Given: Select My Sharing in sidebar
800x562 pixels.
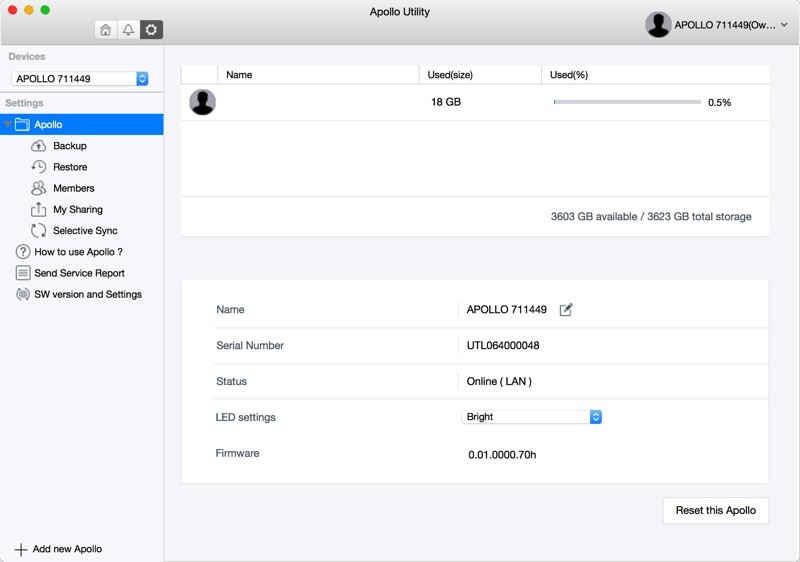Looking at the screenshot, I should pos(78,209).
